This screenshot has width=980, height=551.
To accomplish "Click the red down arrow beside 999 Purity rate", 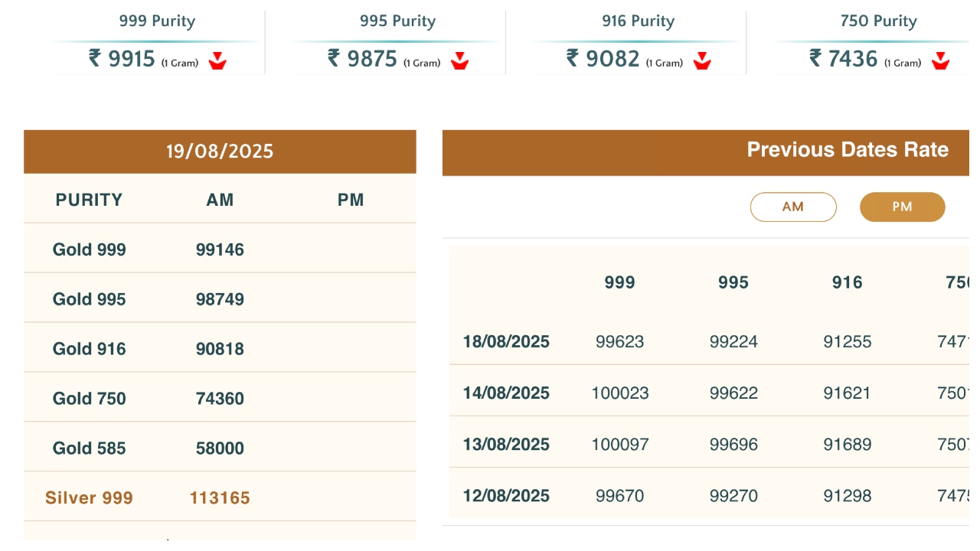I will (x=218, y=60).
